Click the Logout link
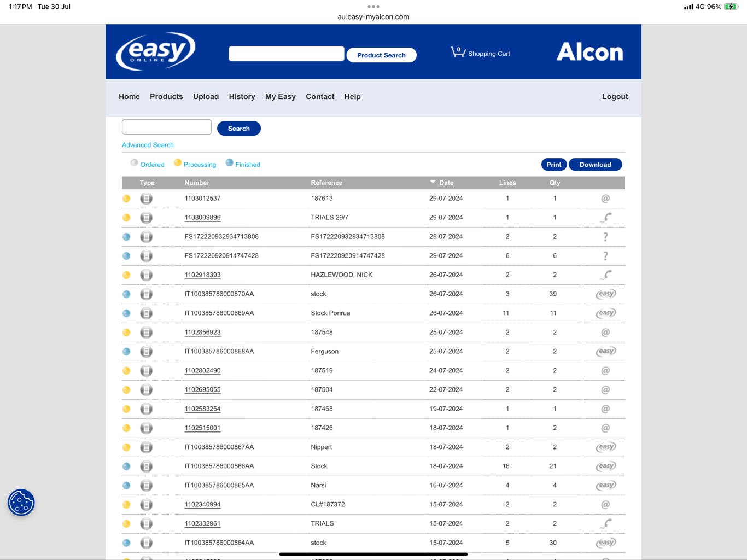The image size is (747, 560). (615, 97)
